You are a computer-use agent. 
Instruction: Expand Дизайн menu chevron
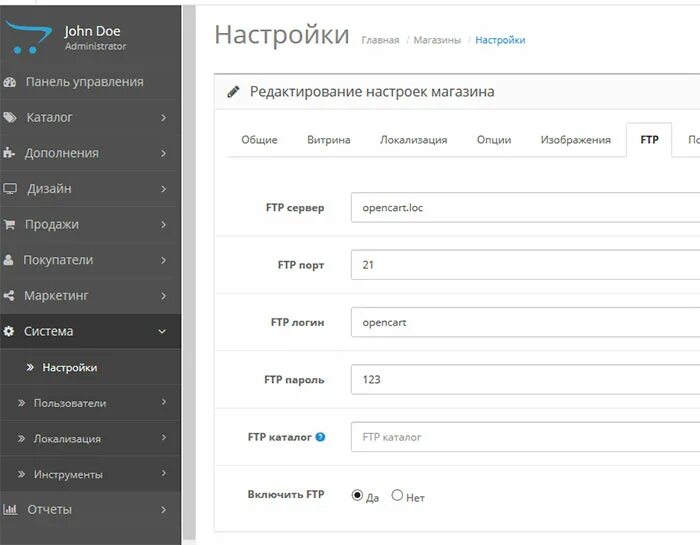[x=163, y=189]
